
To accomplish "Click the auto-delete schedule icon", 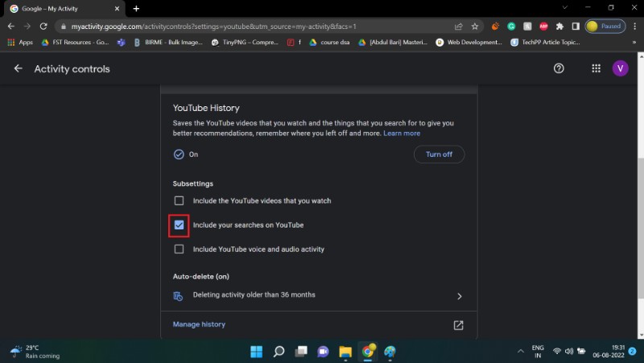I will (178, 296).
